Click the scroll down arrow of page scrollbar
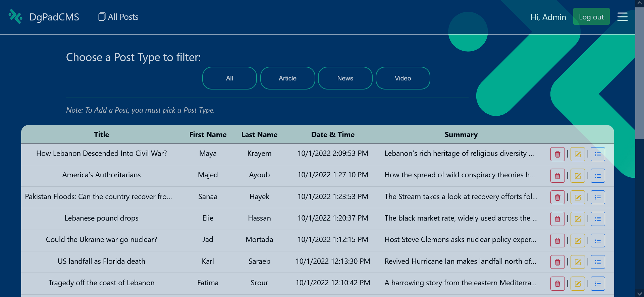 [639, 294]
